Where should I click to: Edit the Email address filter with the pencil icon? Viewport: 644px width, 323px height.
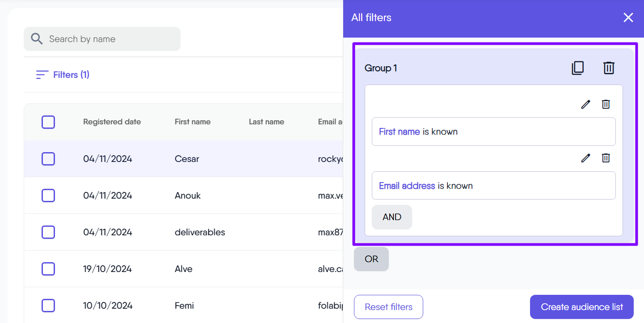coord(585,158)
